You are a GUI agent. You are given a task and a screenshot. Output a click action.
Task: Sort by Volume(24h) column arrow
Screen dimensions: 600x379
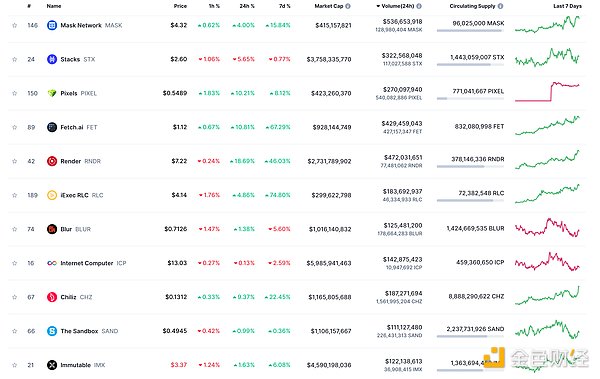pyautogui.click(x=378, y=6)
